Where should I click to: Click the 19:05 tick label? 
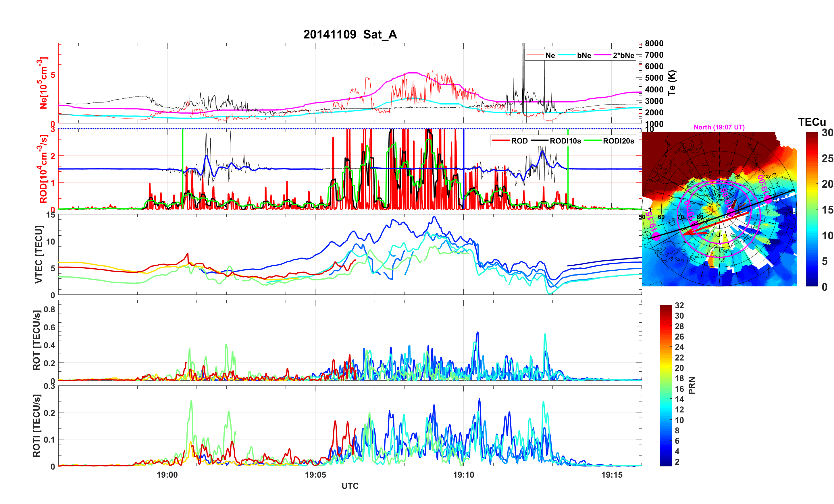pos(315,475)
